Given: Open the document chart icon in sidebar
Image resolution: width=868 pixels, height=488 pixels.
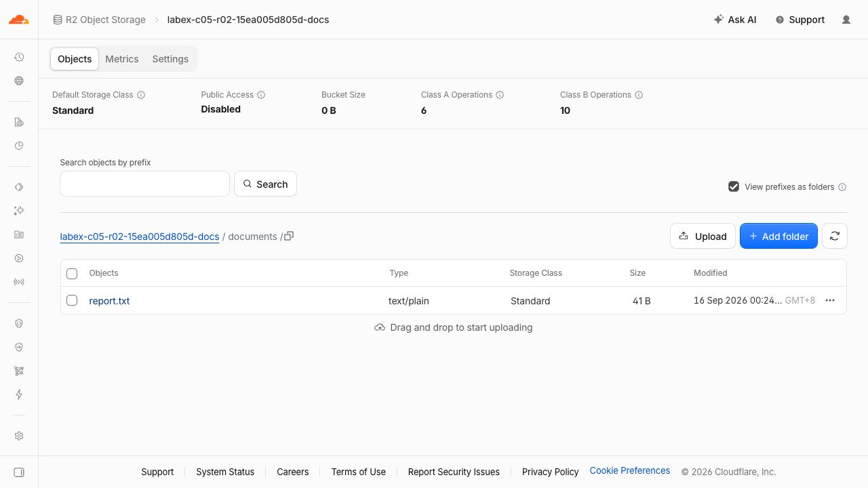Looking at the screenshot, I should tap(19, 122).
